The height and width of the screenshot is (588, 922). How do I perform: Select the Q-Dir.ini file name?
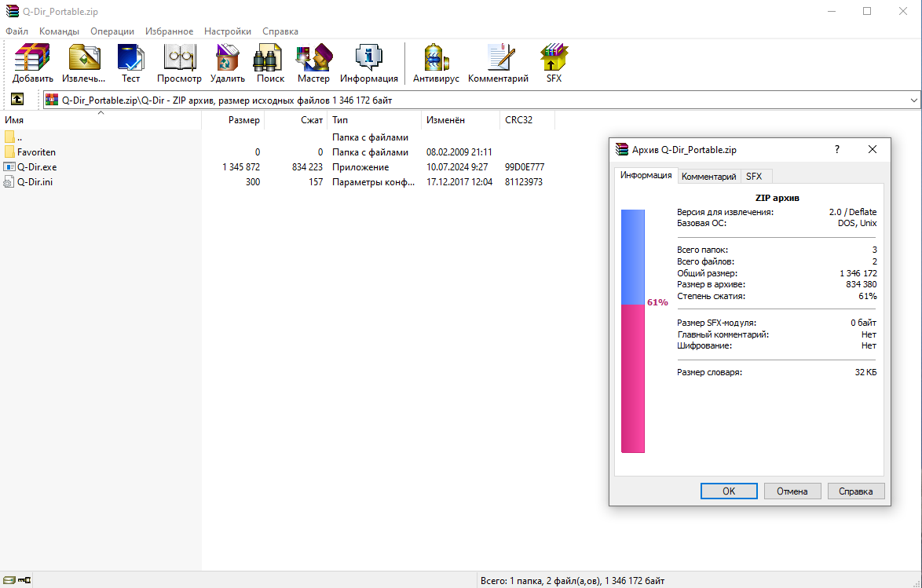pos(35,181)
